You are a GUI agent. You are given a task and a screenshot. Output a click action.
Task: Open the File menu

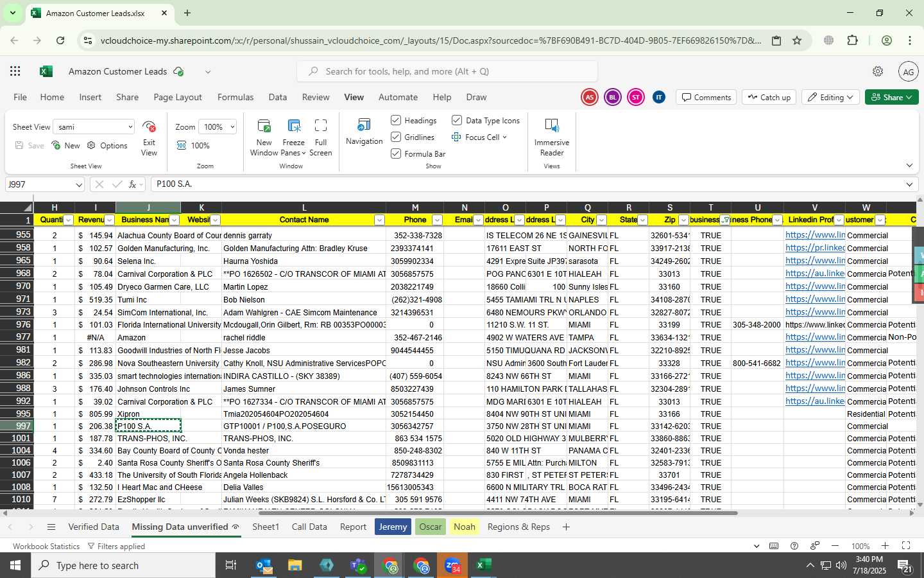[x=21, y=97]
